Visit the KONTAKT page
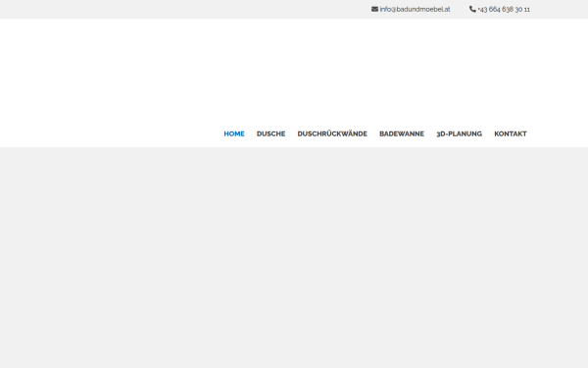This screenshot has height=368, width=588. (511, 133)
